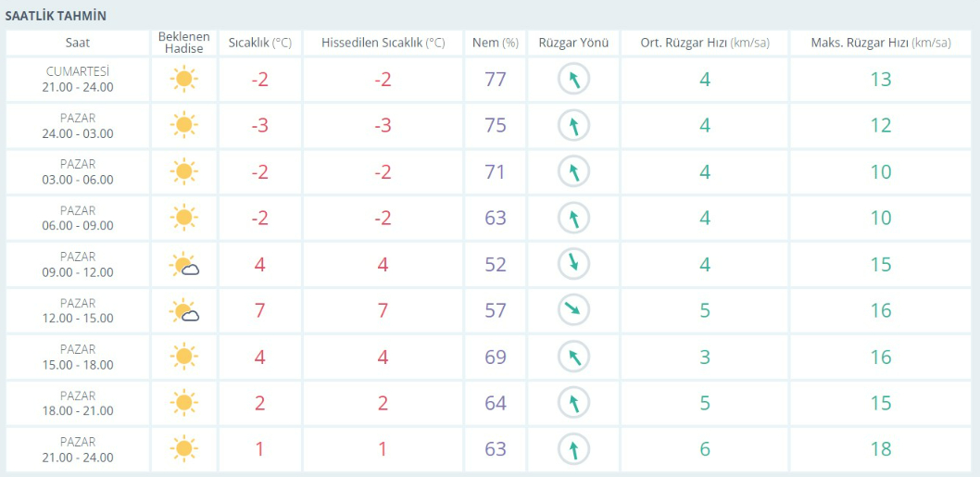Image resolution: width=980 pixels, height=477 pixels.
Task: Click the wind direction icon for Pazar 09.00 - 12.00
Action: pyautogui.click(x=573, y=264)
